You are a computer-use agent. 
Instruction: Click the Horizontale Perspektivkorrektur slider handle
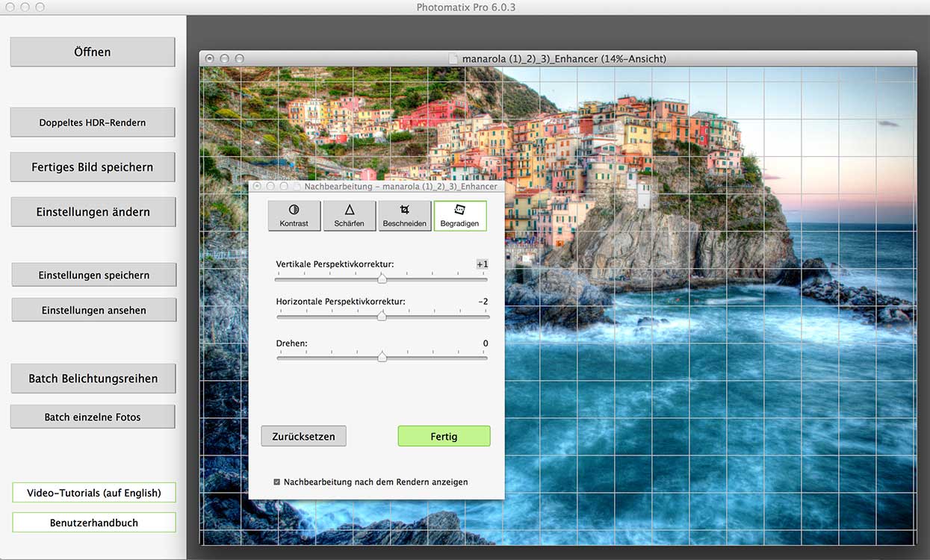coord(382,316)
